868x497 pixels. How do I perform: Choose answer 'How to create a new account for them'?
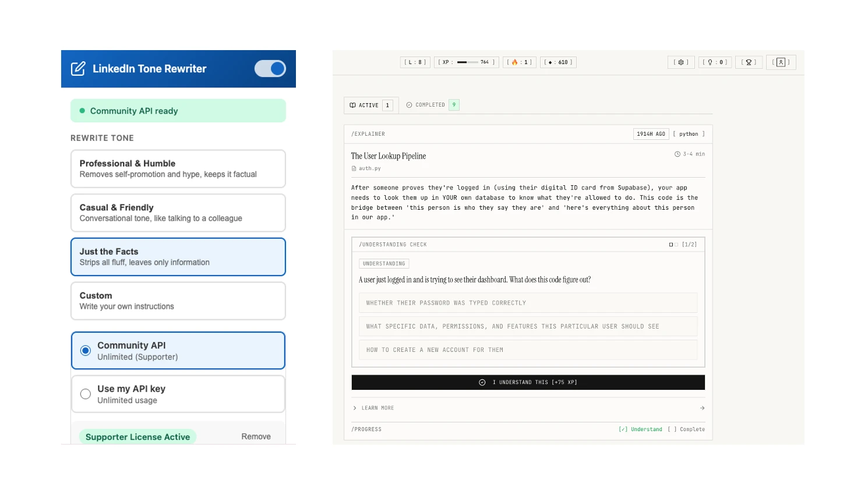[x=528, y=350]
